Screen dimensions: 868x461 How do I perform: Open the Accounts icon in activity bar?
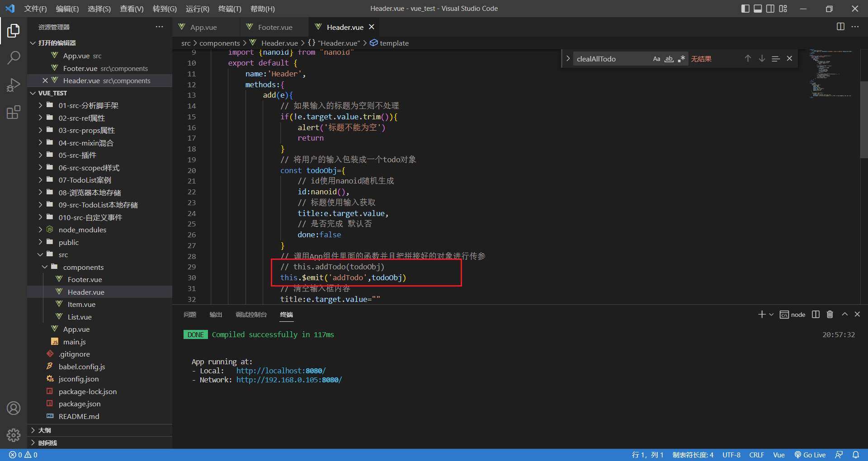[14, 408]
